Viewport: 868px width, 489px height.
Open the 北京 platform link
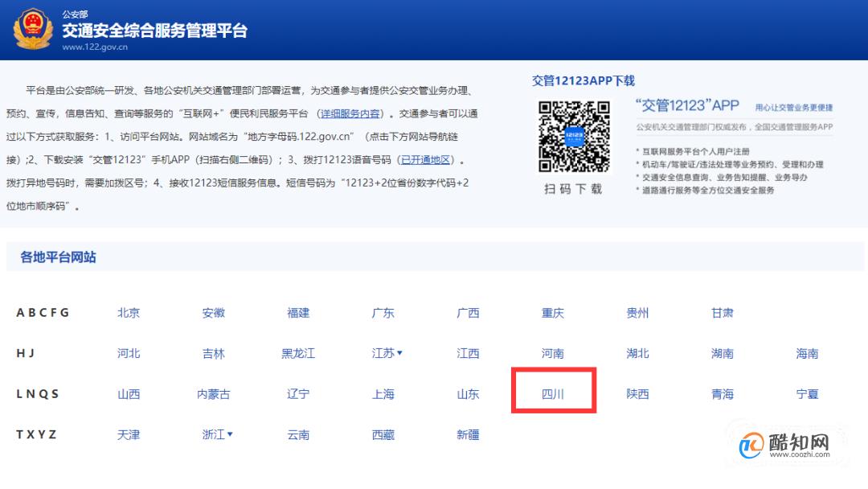click(x=129, y=313)
